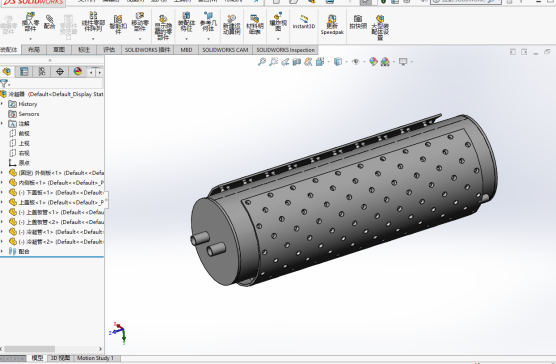Expand the 内侧板<1> component node
Screen dimensions: 556x364
[x=2, y=183]
